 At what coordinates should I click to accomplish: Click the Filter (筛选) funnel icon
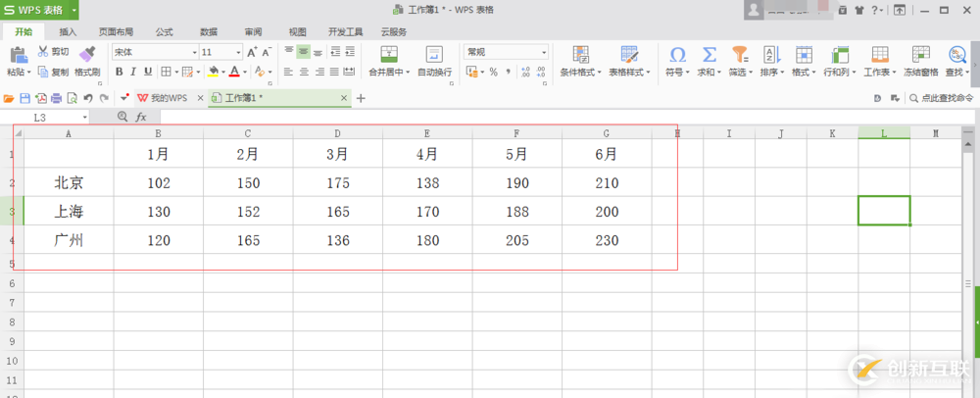tap(740, 55)
